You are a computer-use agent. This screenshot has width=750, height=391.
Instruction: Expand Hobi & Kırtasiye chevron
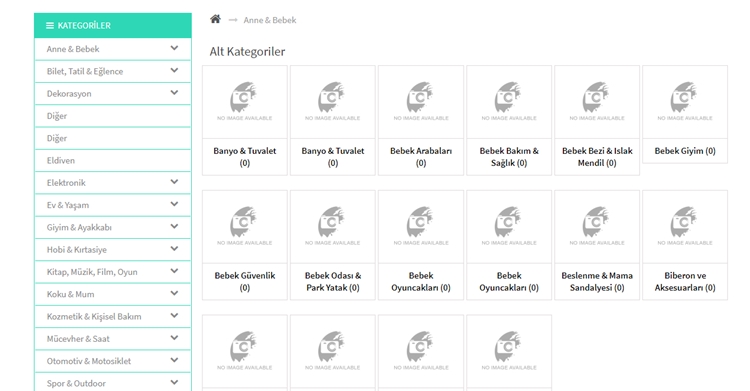click(174, 249)
